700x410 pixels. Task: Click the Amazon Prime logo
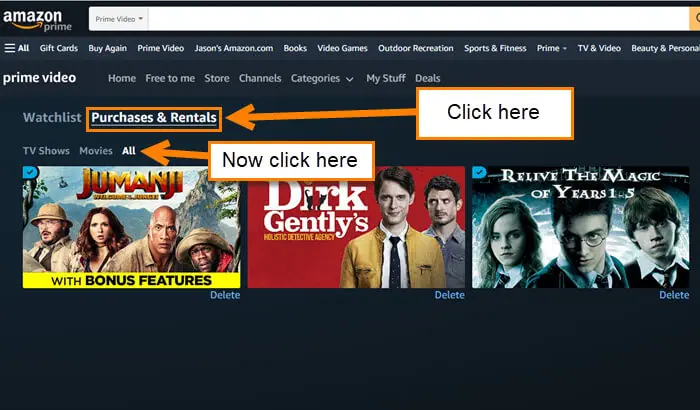pyautogui.click(x=38, y=21)
